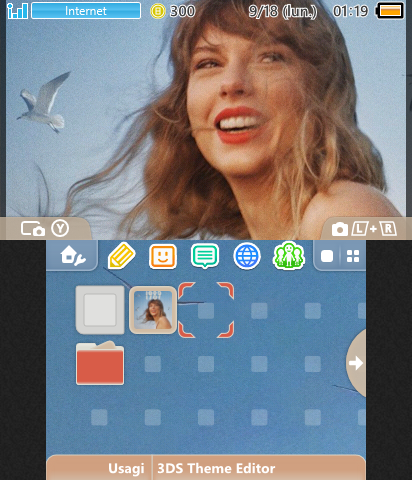Click the camera Y button shortcut

tap(45, 229)
